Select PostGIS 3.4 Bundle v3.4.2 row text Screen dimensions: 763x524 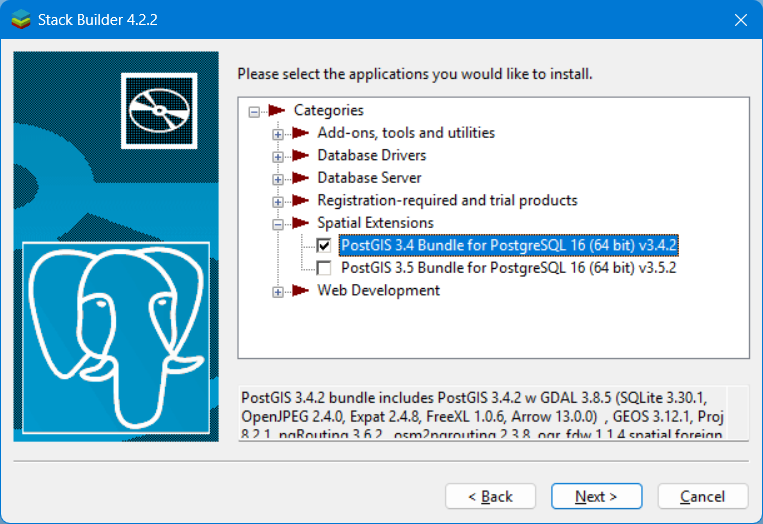pos(509,245)
